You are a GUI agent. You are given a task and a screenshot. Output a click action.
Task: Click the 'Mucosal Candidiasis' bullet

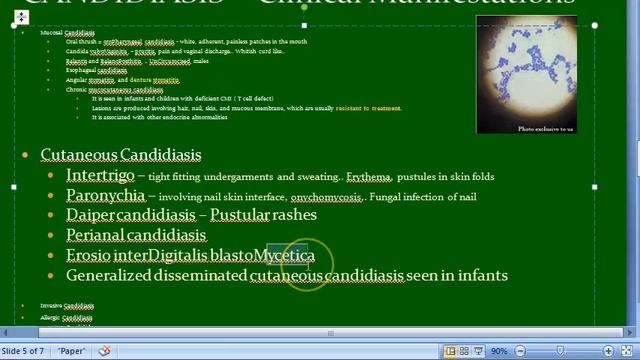point(67,33)
